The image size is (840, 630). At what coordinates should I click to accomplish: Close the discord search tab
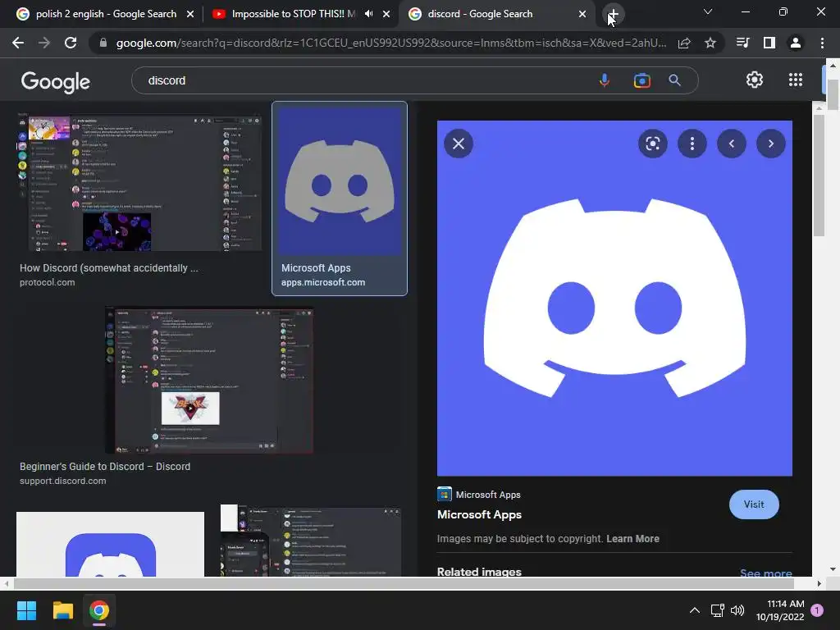point(582,14)
